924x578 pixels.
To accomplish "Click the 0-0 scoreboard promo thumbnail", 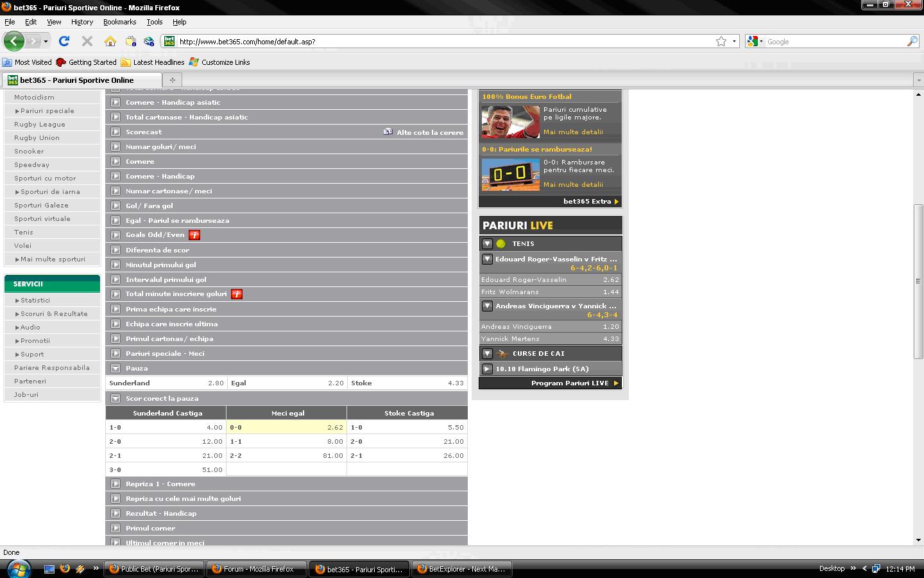I will click(x=510, y=174).
